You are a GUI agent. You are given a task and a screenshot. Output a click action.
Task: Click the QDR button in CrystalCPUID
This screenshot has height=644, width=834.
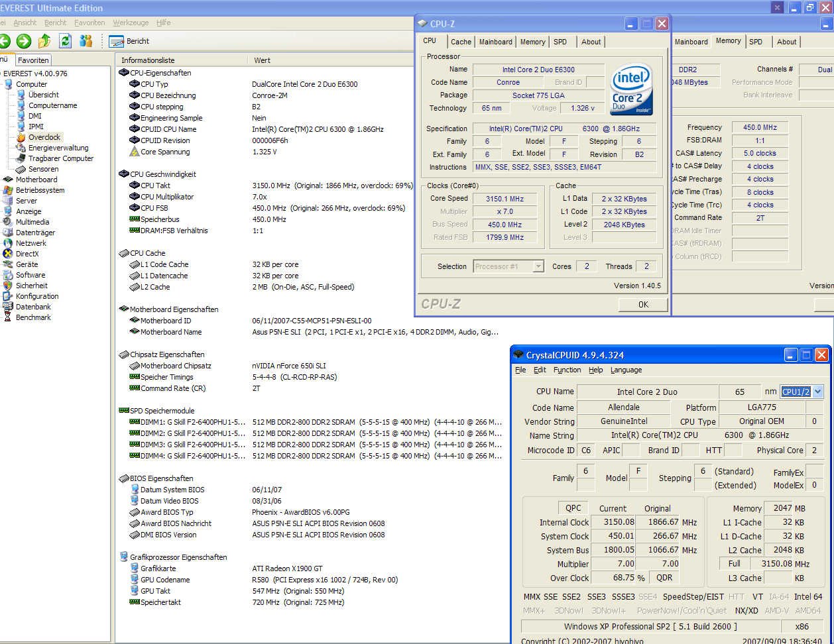(x=664, y=578)
